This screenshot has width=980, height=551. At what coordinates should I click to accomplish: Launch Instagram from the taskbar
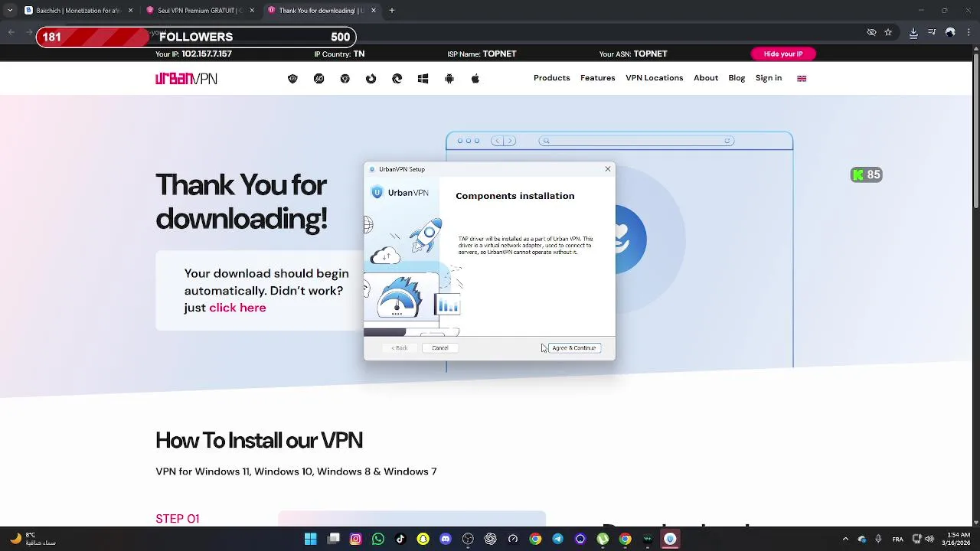point(356,540)
